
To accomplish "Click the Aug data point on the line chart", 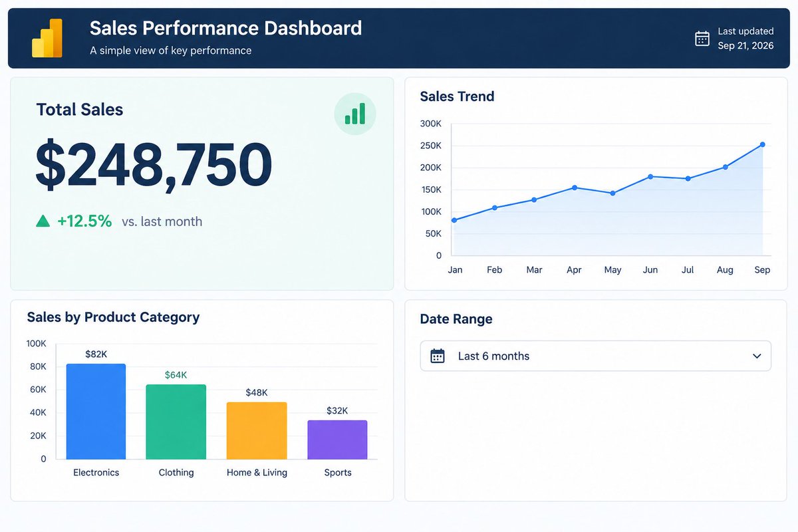I will pyautogui.click(x=725, y=167).
